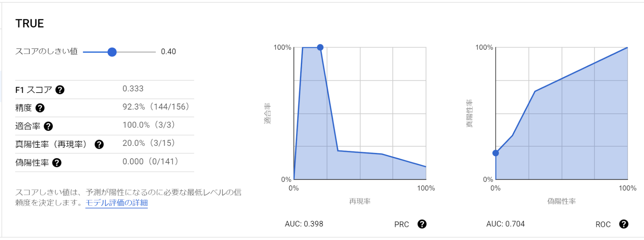Click the help icon next to 偽陽性率
The image size is (644, 240).
[x=57, y=163]
